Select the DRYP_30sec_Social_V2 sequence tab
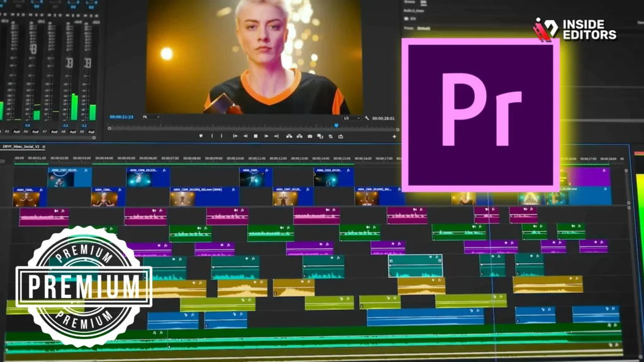Viewport: 644px width, 362px height. [x=21, y=146]
